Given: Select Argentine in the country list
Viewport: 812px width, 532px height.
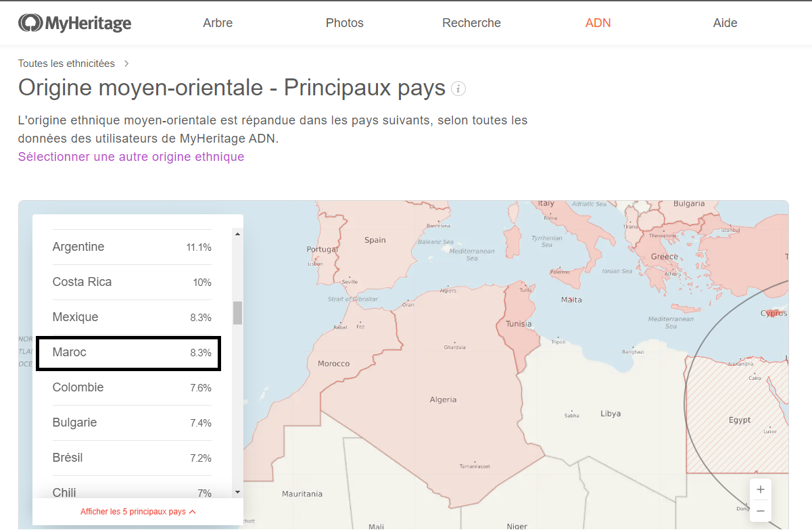Looking at the screenshot, I should 132,247.
